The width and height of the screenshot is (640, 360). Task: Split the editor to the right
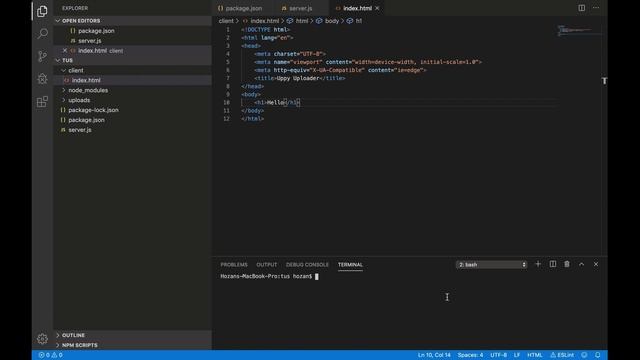(582, 8)
